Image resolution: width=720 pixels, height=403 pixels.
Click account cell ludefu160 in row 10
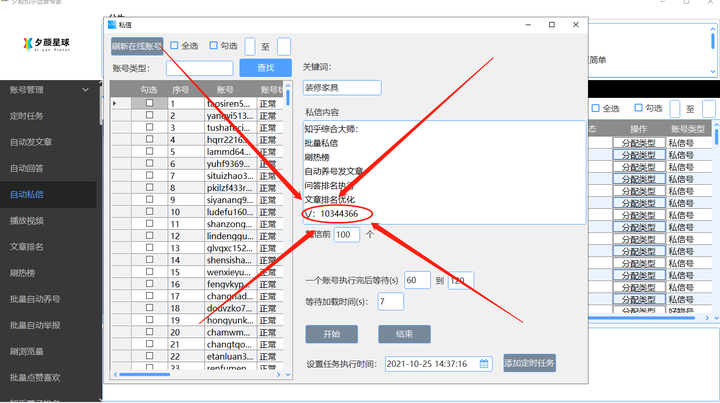pos(230,212)
